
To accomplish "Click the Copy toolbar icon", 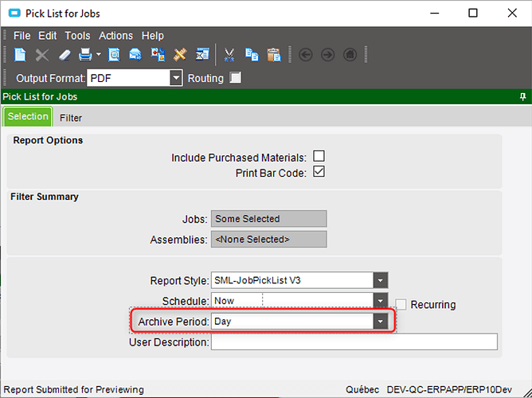I will click(252, 55).
